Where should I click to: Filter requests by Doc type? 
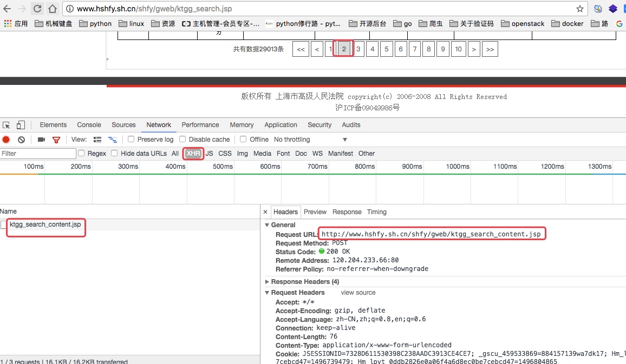click(301, 154)
